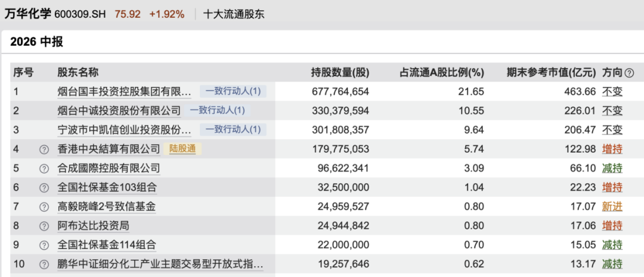Click market value 66.10
This screenshot has width=644, height=277.
pyautogui.click(x=582, y=169)
